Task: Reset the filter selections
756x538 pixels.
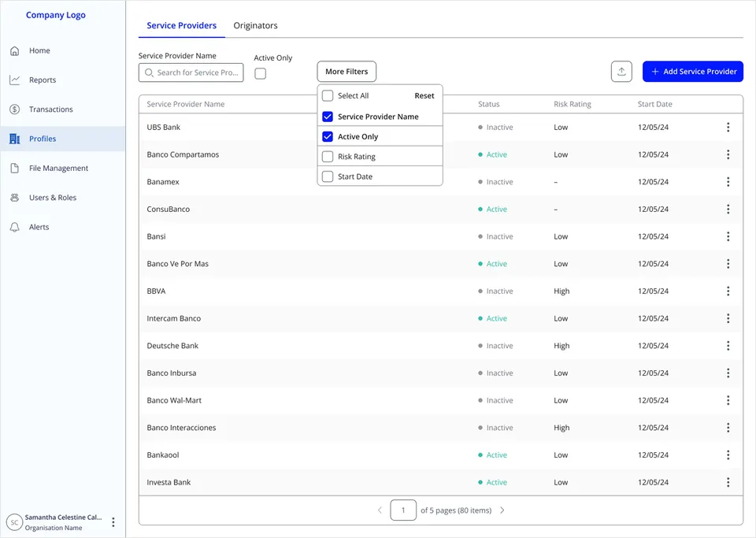Action: click(424, 96)
